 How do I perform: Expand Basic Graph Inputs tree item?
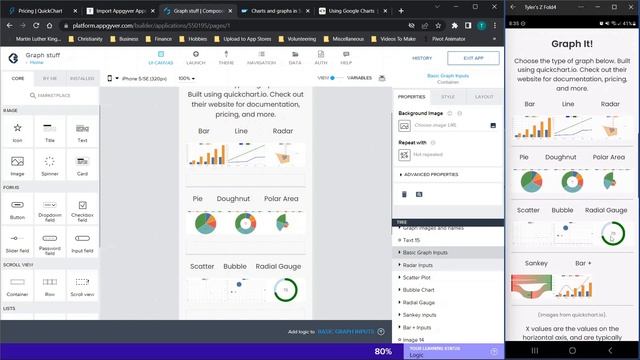pyautogui.click(x=399, y=252)
